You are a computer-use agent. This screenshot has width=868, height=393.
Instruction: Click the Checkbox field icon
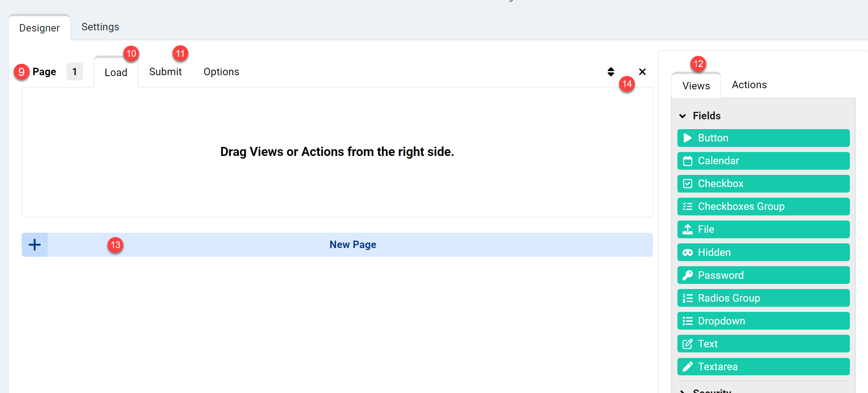coord(688,184)
